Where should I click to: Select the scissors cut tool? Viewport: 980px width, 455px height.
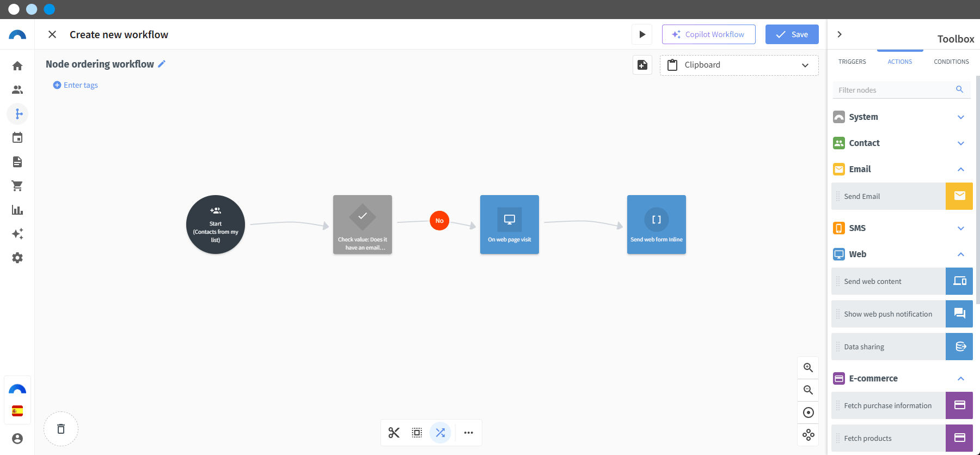[x=394, y=433]
